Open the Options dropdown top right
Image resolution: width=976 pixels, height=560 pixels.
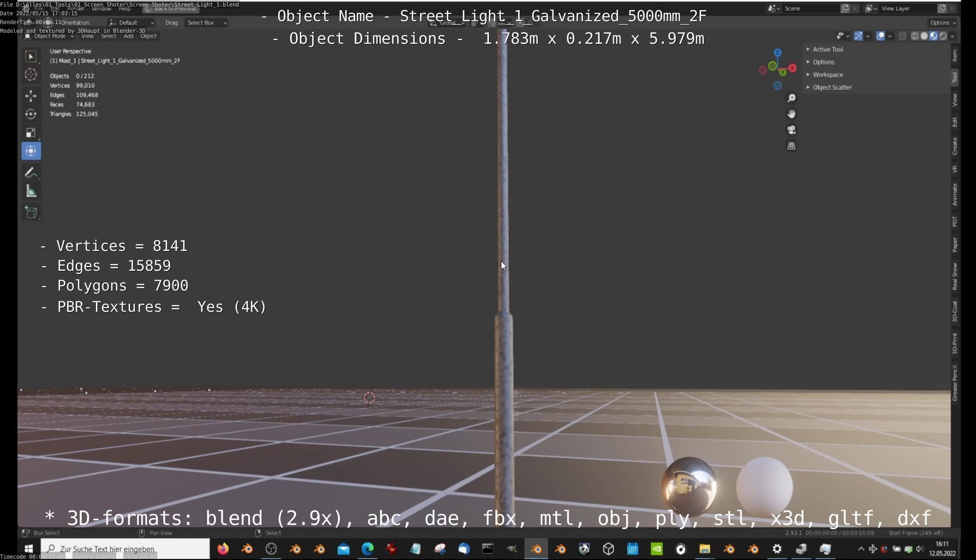click(942, 23)
